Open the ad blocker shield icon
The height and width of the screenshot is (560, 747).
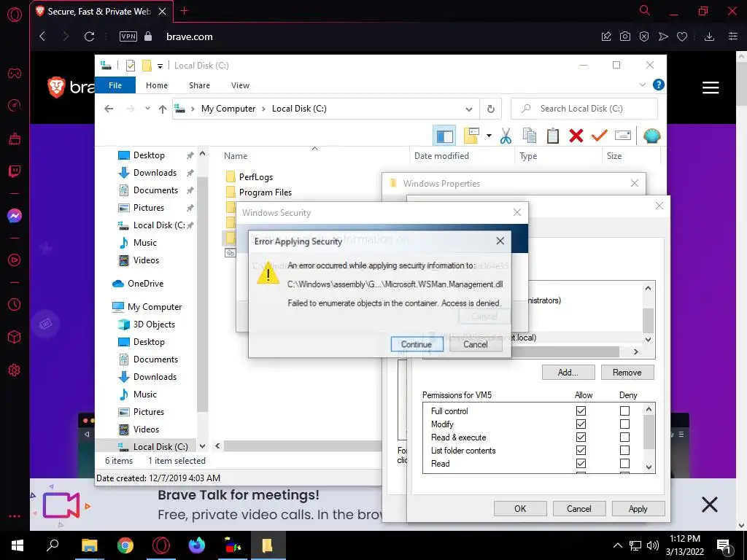click(x=644, y=36)
